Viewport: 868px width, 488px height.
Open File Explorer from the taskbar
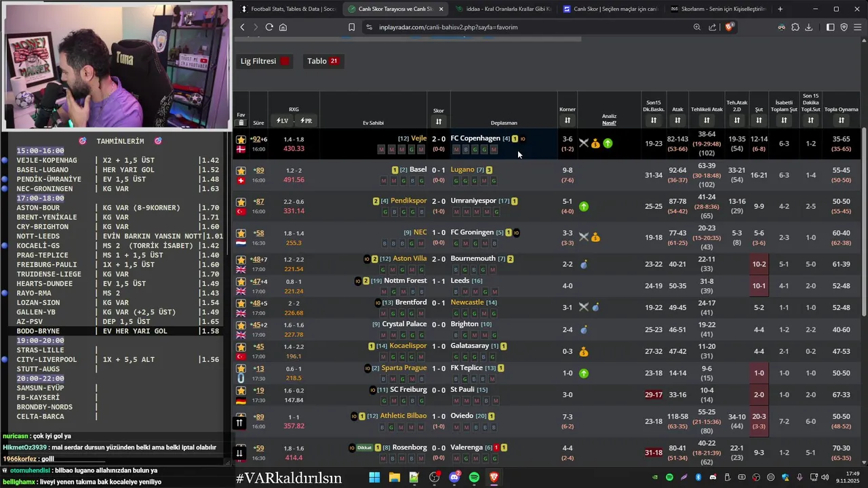coord(394,477)
